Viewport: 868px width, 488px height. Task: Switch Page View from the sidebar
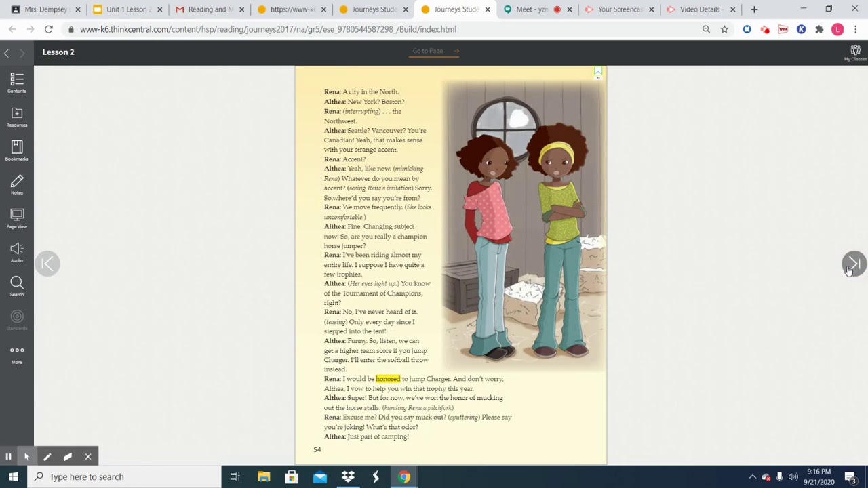pos(17,218)
